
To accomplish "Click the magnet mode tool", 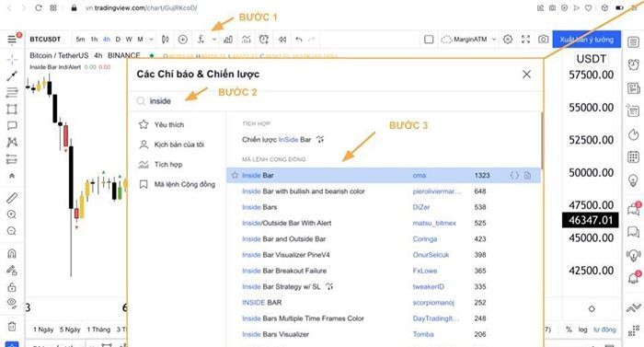I will coord(12,253).
